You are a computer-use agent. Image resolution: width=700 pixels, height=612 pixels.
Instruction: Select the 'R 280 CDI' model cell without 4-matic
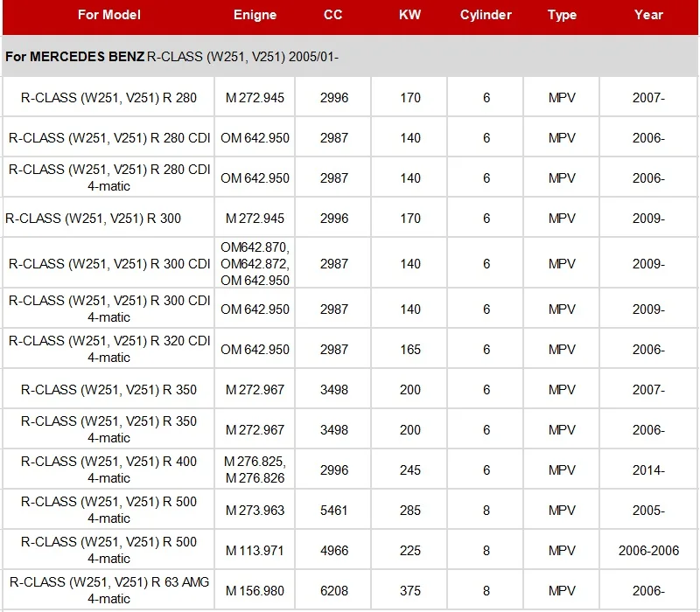108,138
